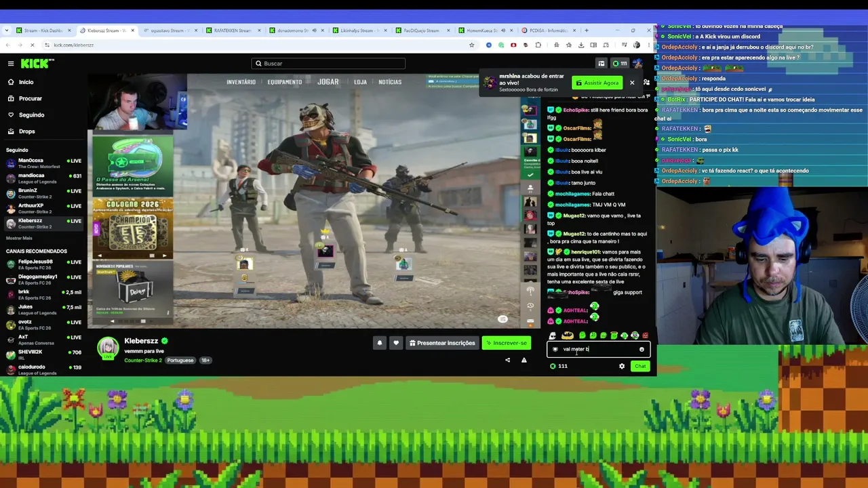Open the ArthuurXP channel in Seguindo
Image resolution: width=868 pixels, height=488 pixels.
[x=43, y=208]
